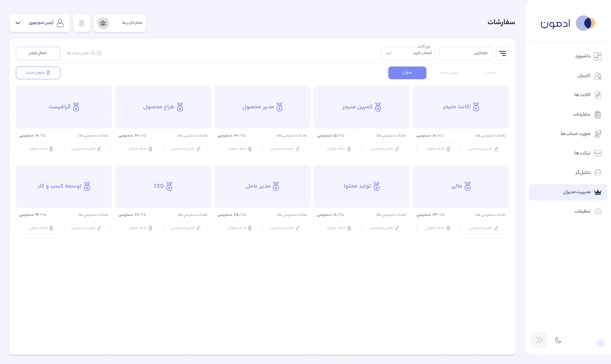This screenshot has height=364, width=611.
Task: Delete the CEO title with حذف عنوان
Action: click(x=140, y=228)
